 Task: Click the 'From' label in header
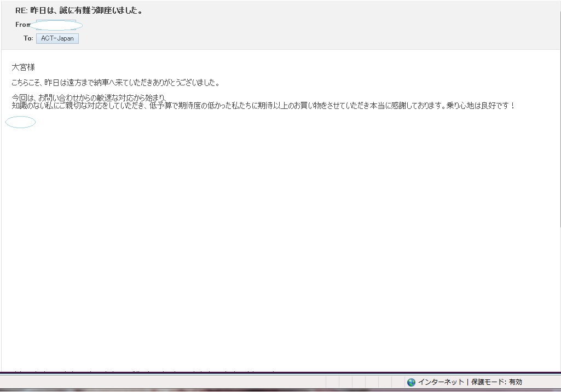(x=23, y=24)
